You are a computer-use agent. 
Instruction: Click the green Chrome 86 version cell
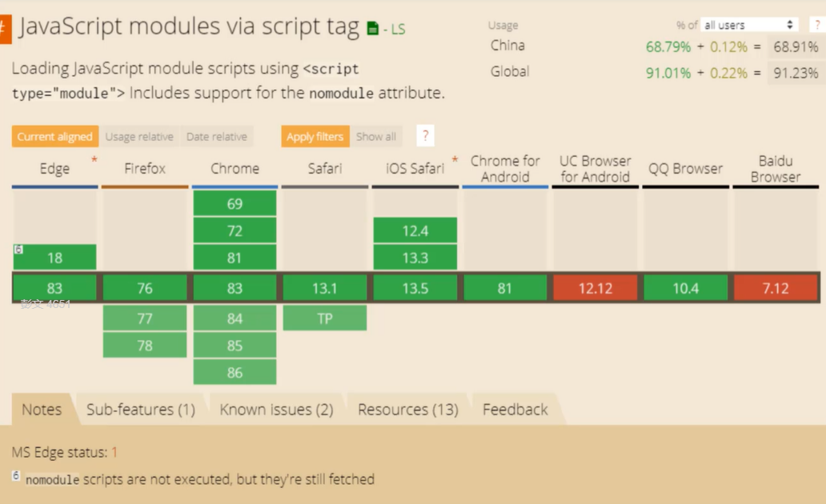(235, 372)
